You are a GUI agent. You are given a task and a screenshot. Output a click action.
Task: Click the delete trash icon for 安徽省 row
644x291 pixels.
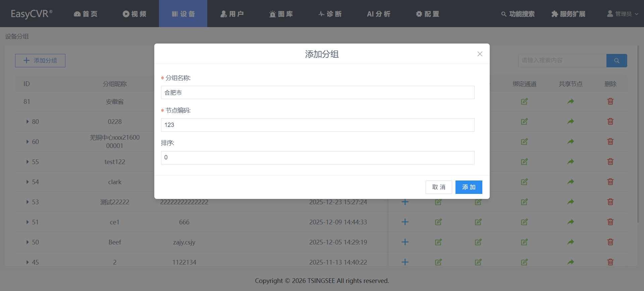coord(610,101)
